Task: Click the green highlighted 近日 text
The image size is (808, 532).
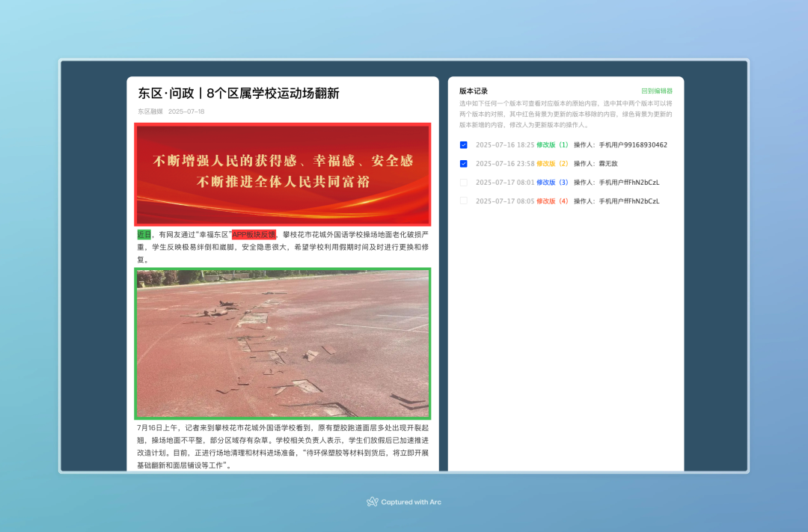Action: click(144, 234)
